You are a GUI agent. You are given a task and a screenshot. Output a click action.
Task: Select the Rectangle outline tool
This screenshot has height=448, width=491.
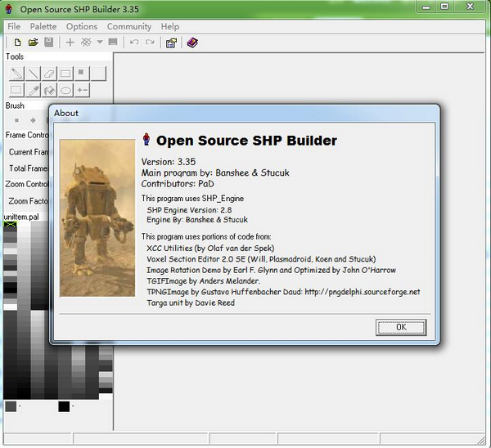point(65,74)
